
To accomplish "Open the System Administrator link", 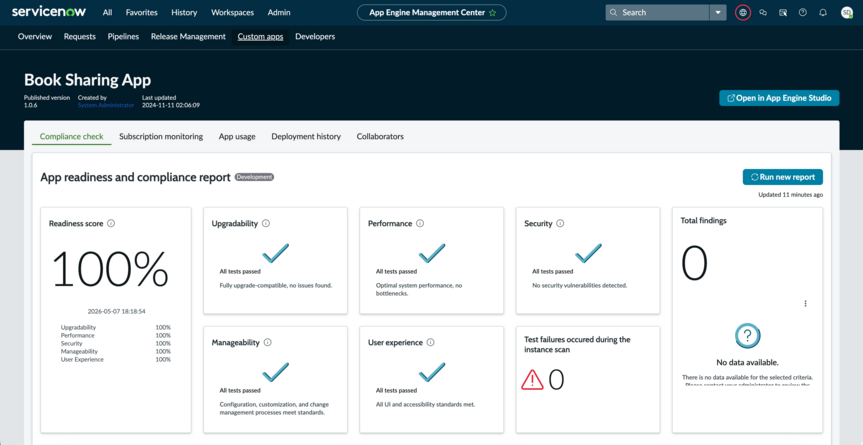I will tap(106, 105).
